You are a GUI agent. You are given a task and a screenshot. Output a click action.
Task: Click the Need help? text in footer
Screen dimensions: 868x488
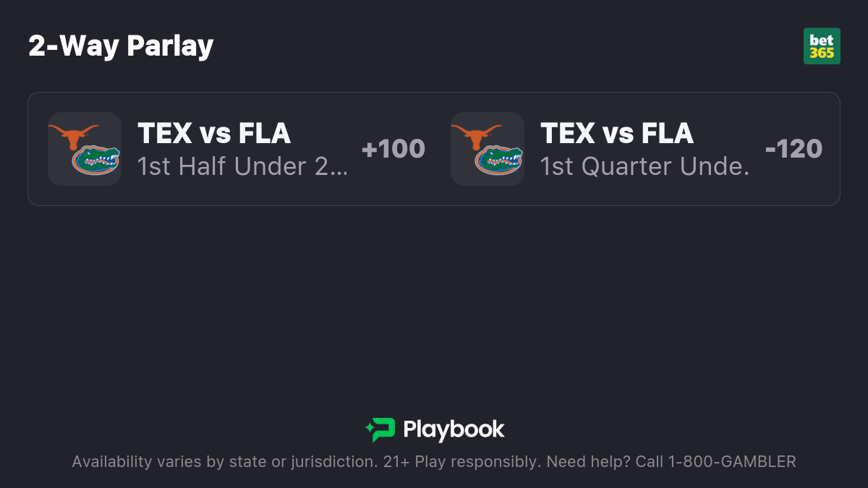588,462
